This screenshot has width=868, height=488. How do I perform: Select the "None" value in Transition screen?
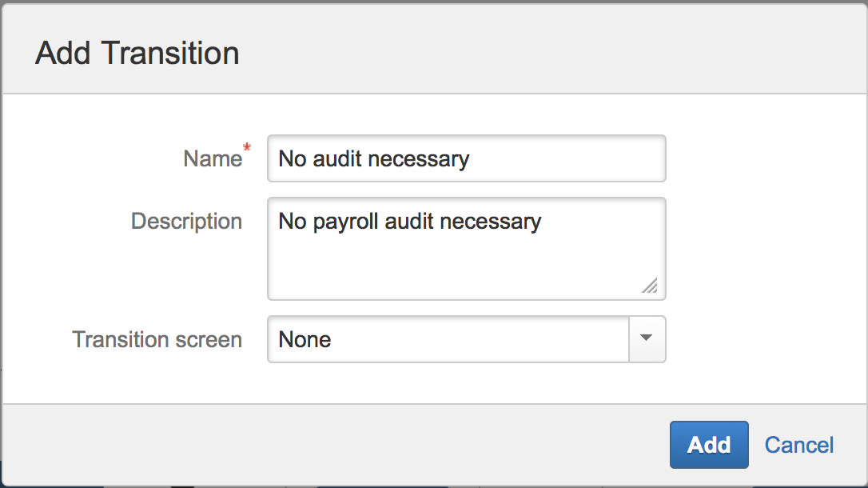[305, 339]
